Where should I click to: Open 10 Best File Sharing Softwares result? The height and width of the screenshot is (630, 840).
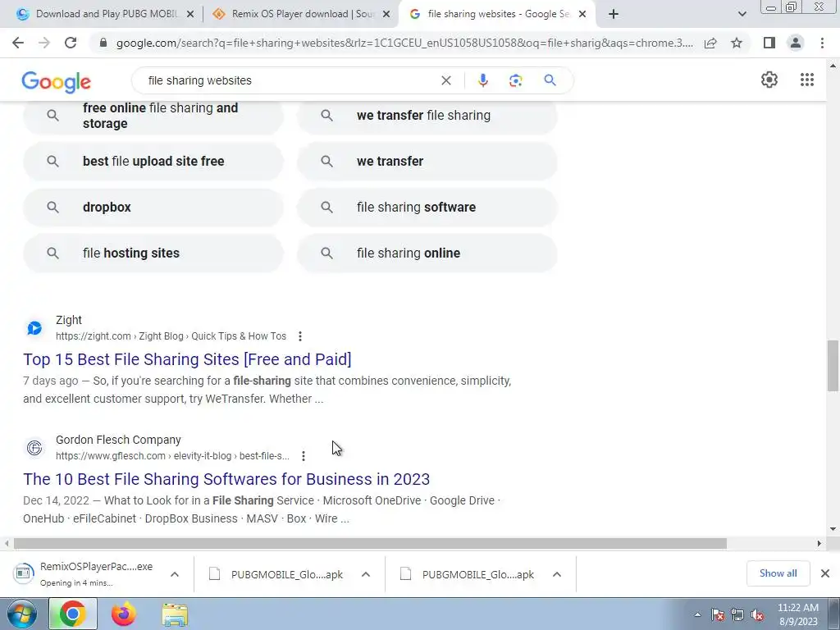point(226,479)
